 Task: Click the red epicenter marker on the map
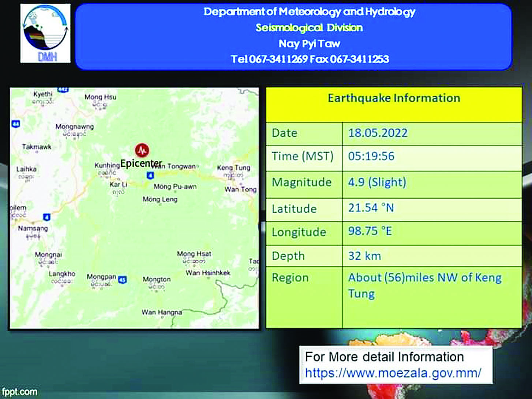click(142, 150)
